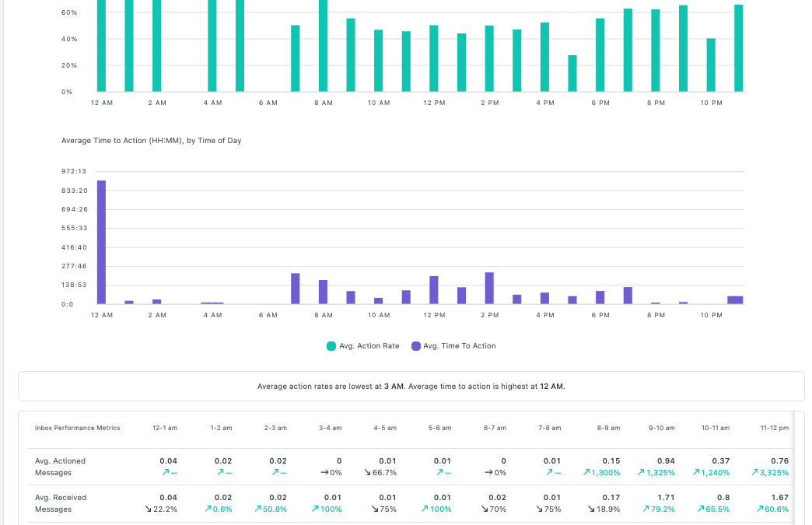The width and height of the screenshot is (812, 525).
Task: Click the Avg. Actioned Messages row label
Action: click(61, 467)
